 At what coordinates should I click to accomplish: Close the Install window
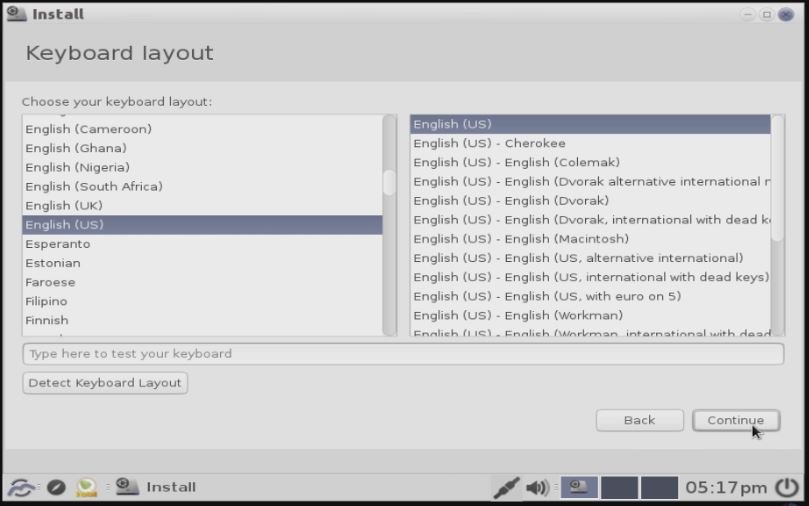786,14
